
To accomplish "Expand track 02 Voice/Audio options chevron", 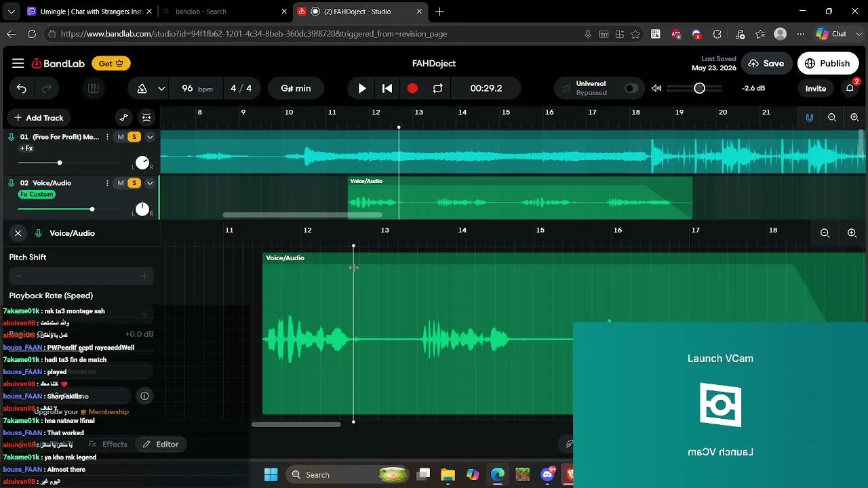I will point(150,183).
